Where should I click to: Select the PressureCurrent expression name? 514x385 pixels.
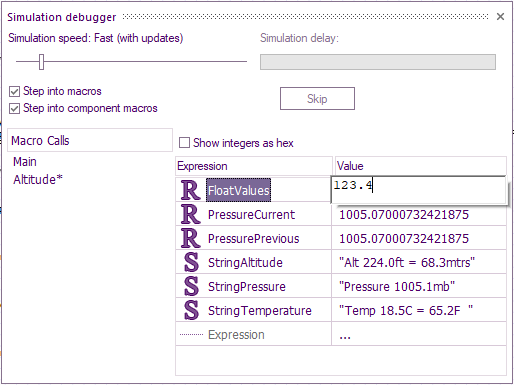[x=251, y=215]
